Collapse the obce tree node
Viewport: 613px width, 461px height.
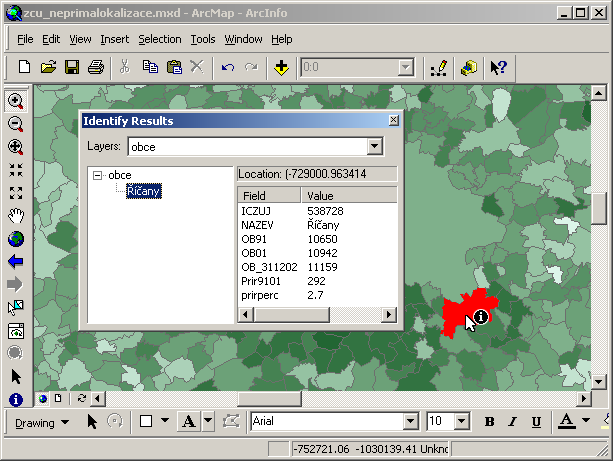point(97,175)
